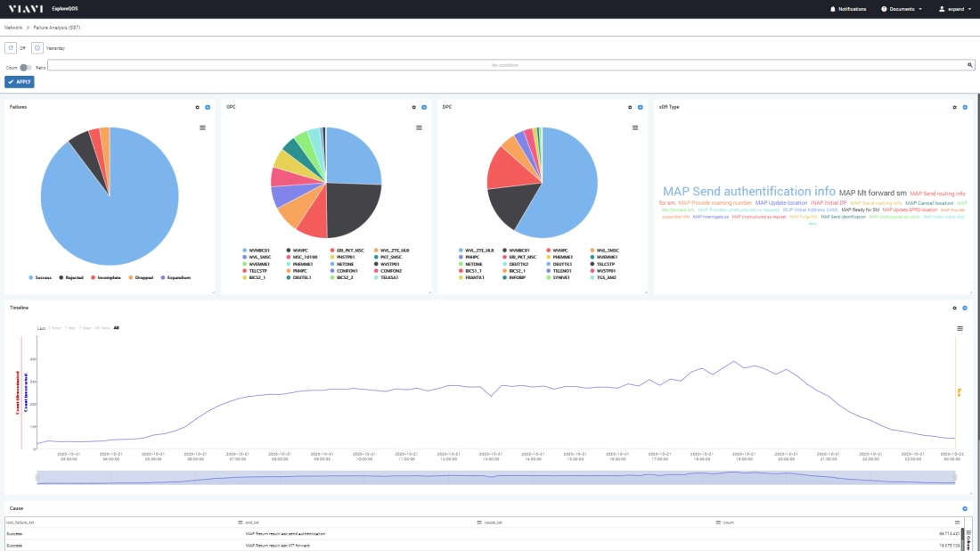This screenshot has height=551, width=980.
Task: Open the time range clock picker
Action: [x=37, y=47]
